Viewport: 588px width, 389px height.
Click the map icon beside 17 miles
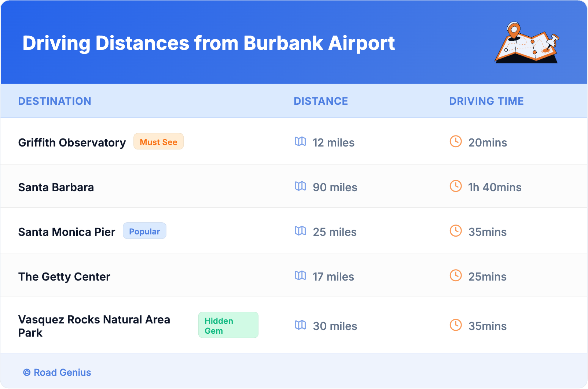coord(300,275)
